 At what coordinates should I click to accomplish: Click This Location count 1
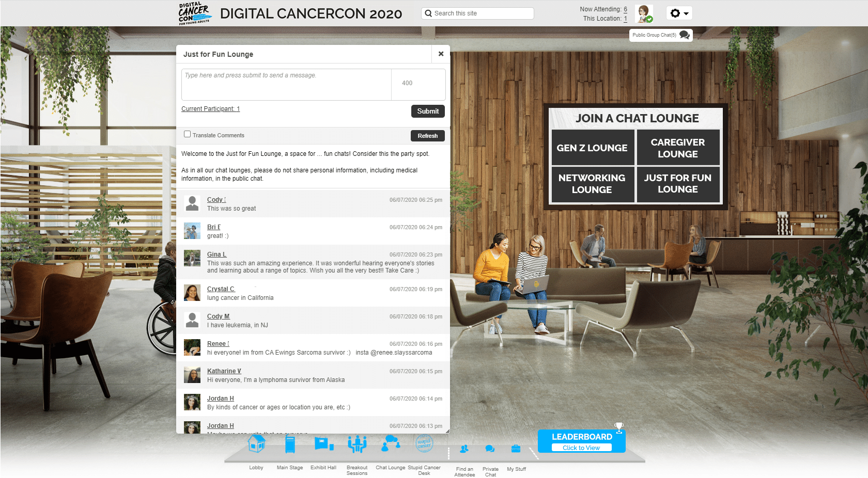pyautogui.click(x=625, y=19)
